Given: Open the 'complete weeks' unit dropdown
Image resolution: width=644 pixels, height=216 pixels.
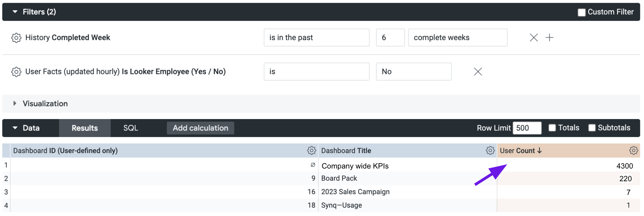Looking at the screenshot, I should pos(457,37).
